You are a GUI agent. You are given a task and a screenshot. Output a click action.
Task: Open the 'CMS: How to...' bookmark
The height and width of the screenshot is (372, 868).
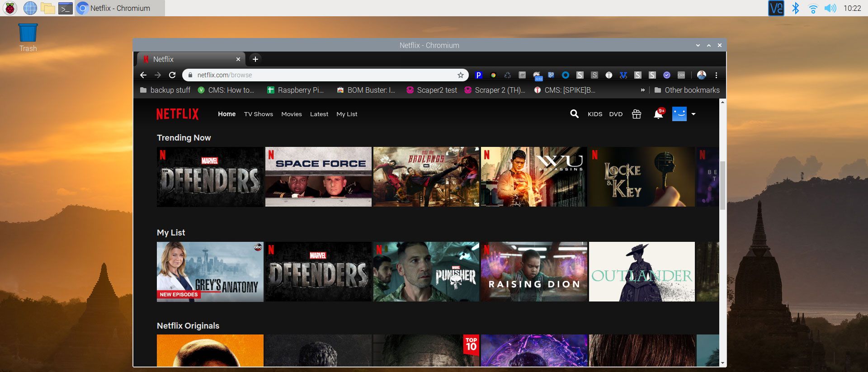(x=226, y=90)
